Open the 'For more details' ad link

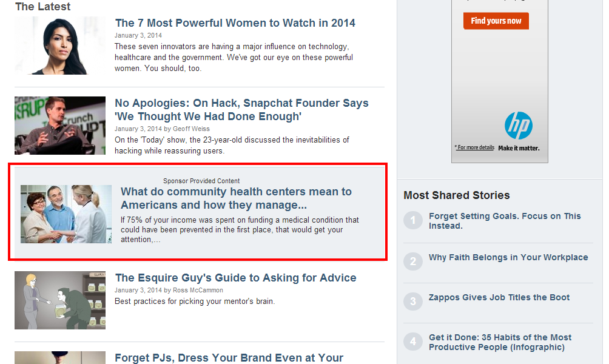[474, 147]
